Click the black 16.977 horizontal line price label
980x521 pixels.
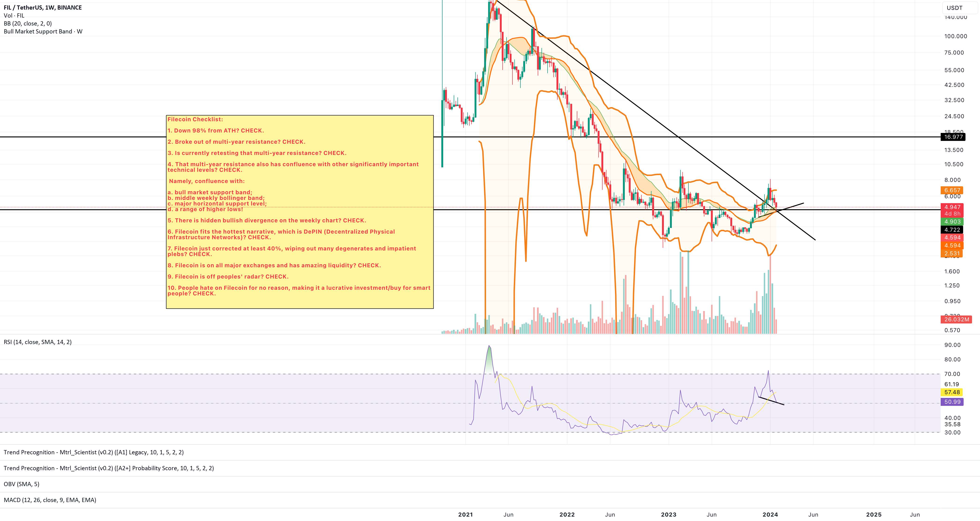coord(953,137)
